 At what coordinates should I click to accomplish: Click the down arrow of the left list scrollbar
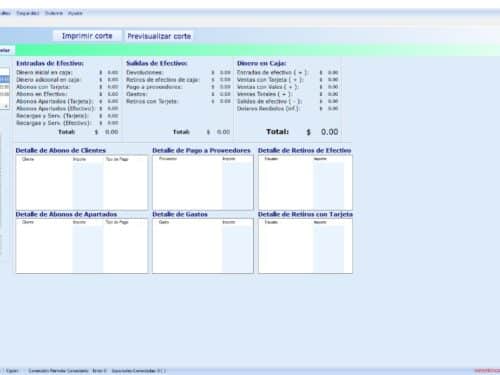point(6,106)
